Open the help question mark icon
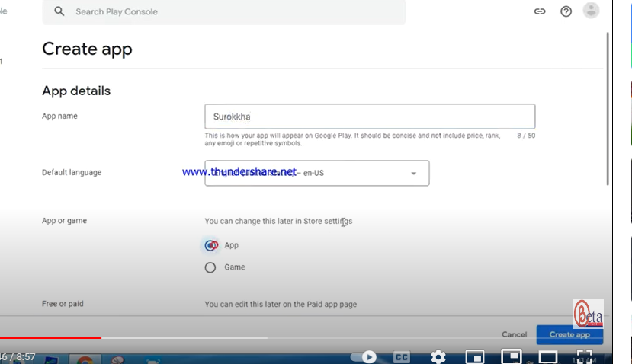This screenshot has width=632, height=364. pyautogui.click(x=566, y=11)
